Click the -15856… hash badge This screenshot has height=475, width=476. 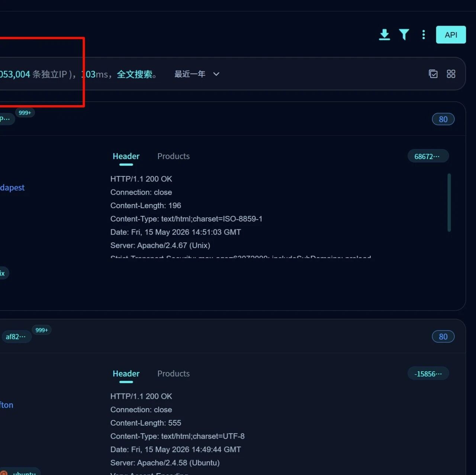tap(428, 374)
